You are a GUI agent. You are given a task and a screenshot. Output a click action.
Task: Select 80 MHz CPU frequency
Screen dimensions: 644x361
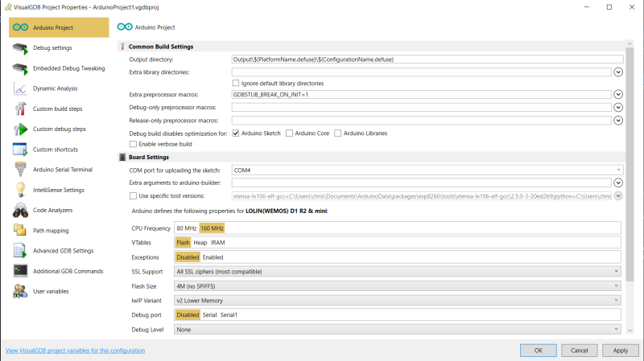187,228
